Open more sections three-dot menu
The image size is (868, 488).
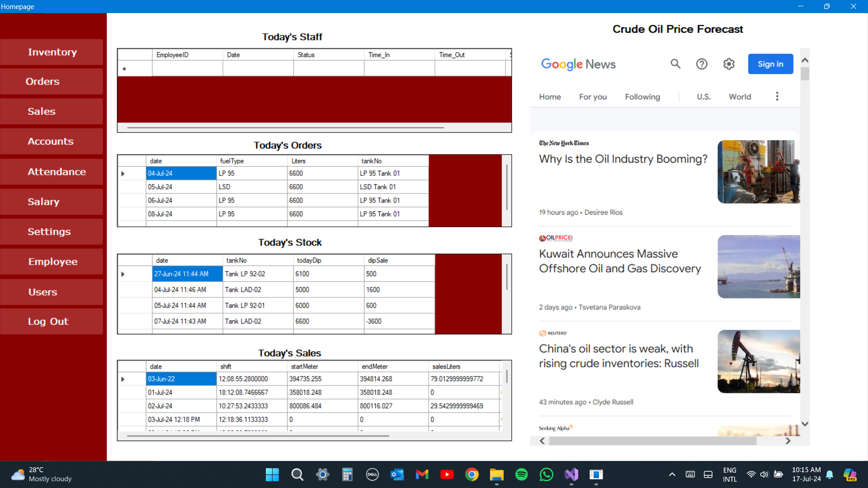(x=777, y=96)
